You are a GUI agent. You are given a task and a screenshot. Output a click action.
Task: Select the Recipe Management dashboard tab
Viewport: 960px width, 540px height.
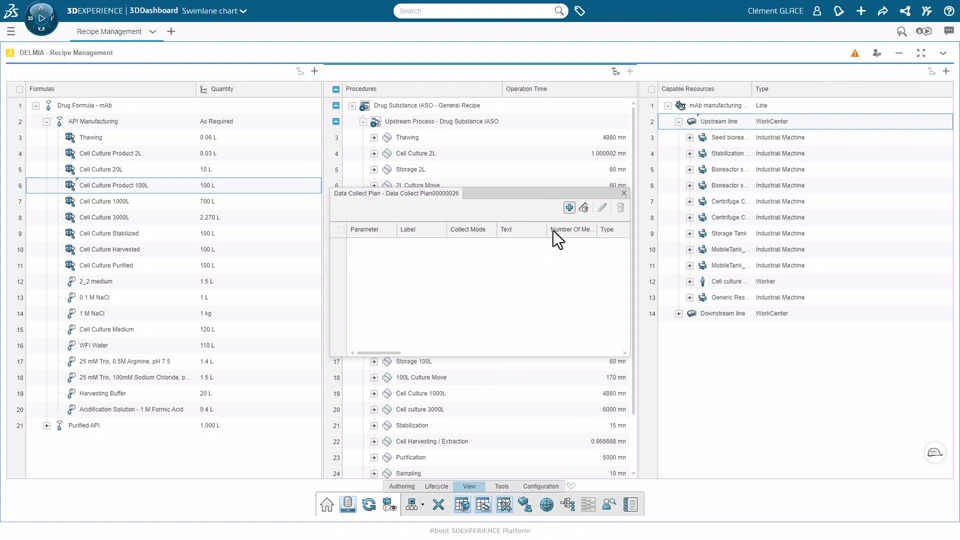(x=109, y=31)
